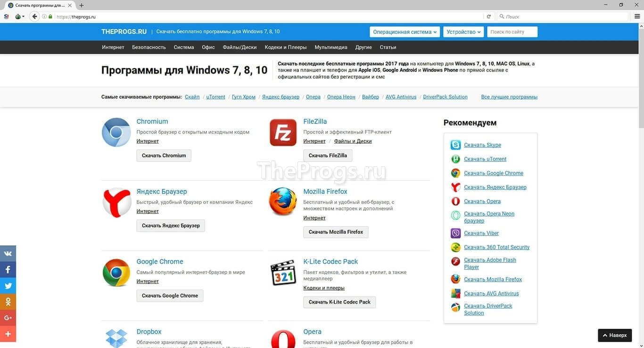Viewport: 644px width, 348px height.
Task: Click the Adobe Flash Player icon
Action: pyautogui.click(x=455, y=261)
